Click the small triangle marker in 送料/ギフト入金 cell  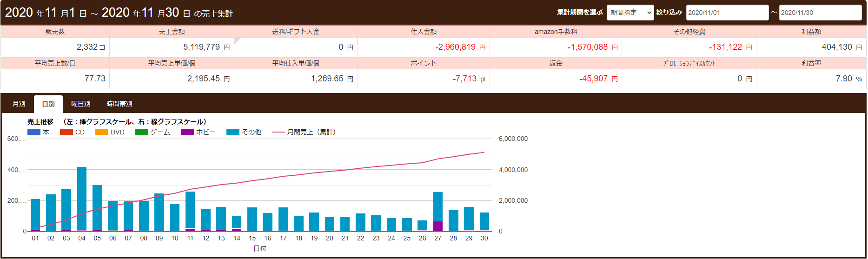point(237,41)
